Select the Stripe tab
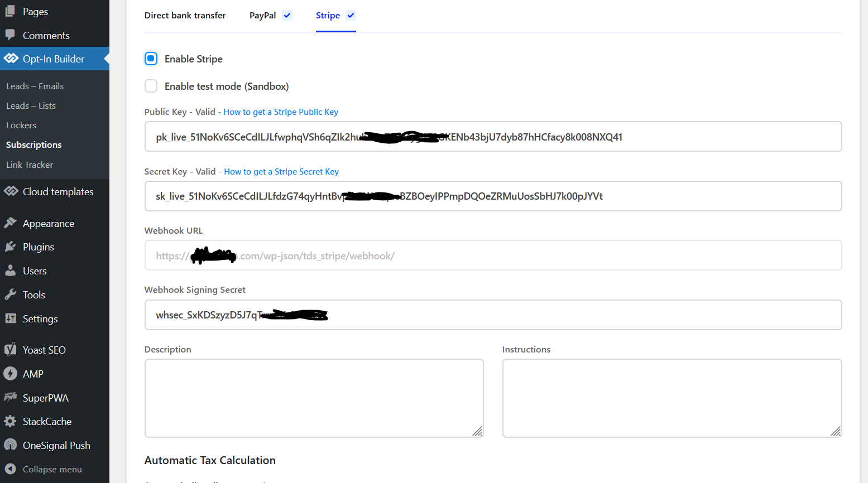The image size is (868, 483). click(335, 16)
